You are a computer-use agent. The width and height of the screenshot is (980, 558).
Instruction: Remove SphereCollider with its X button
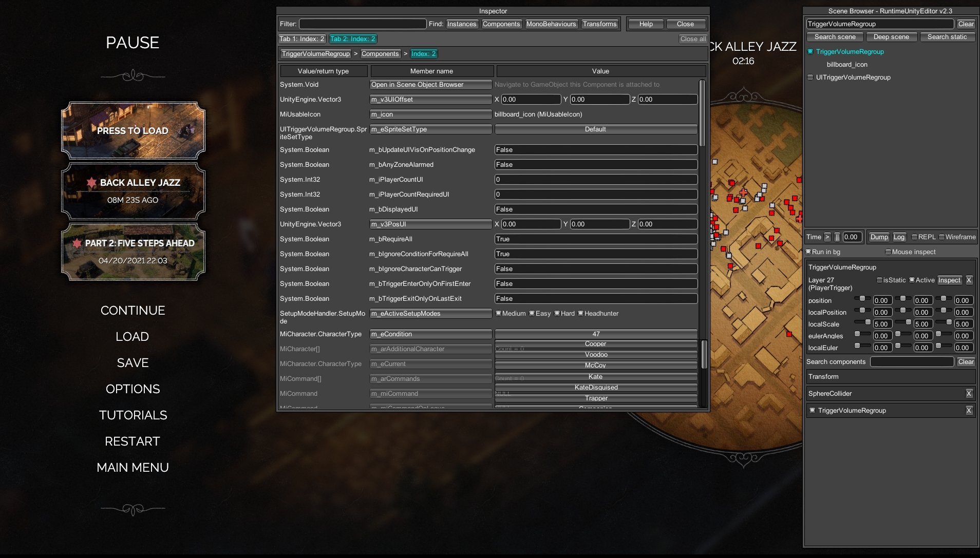click(x=969, y=393)
